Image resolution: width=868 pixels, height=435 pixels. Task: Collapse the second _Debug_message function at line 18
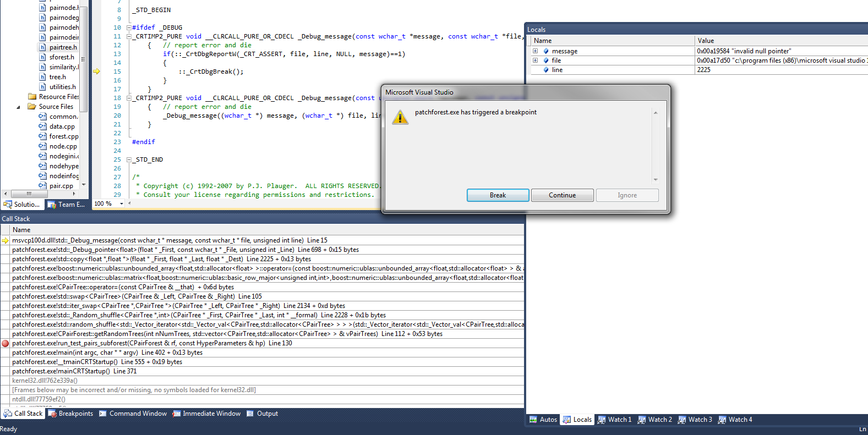click(129, 98)
